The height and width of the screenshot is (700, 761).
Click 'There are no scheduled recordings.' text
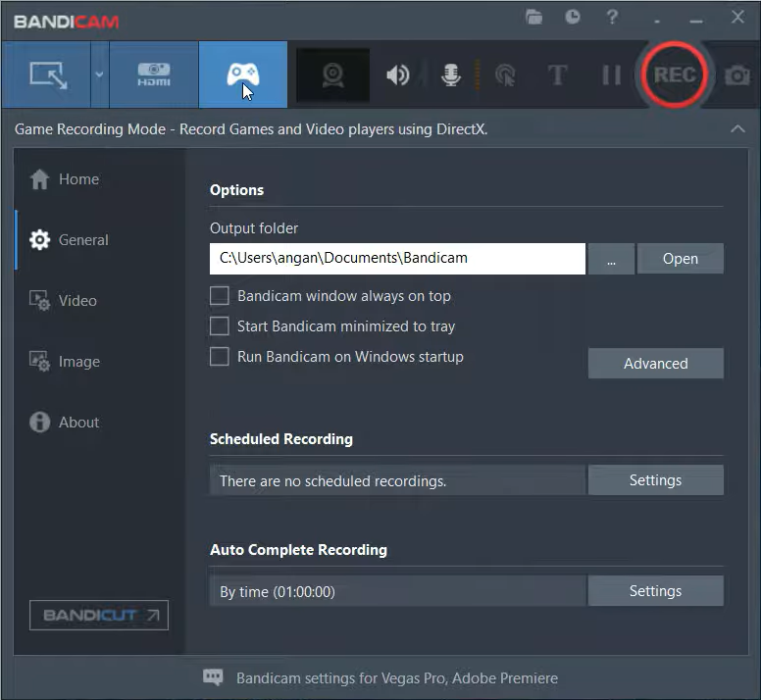(x=333, y=481)
